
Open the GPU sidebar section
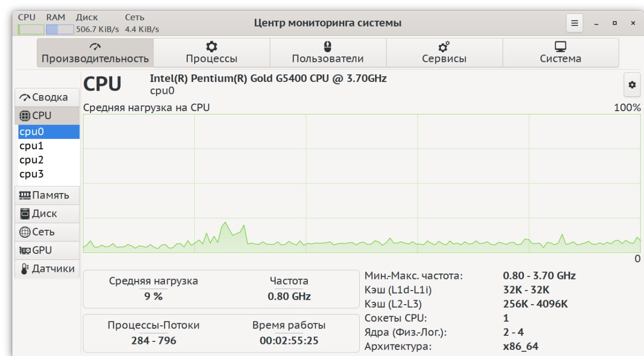pyautogui.click(x=47, y=250)
